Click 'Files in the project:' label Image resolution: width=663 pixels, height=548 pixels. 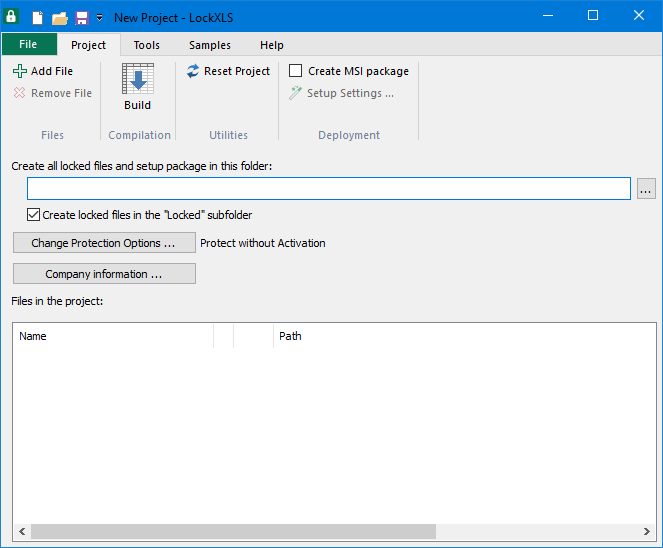57,301
